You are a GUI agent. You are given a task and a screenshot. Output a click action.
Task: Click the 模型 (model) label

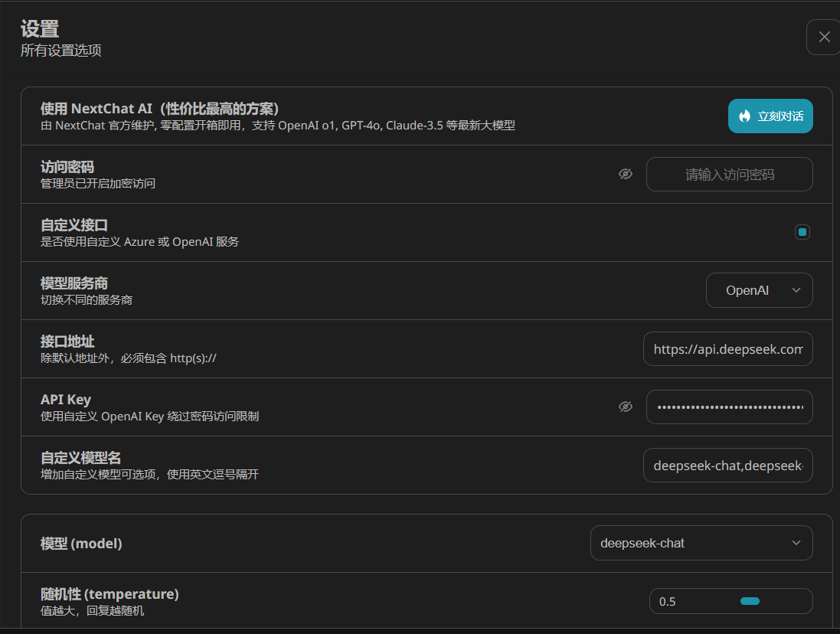81,544
